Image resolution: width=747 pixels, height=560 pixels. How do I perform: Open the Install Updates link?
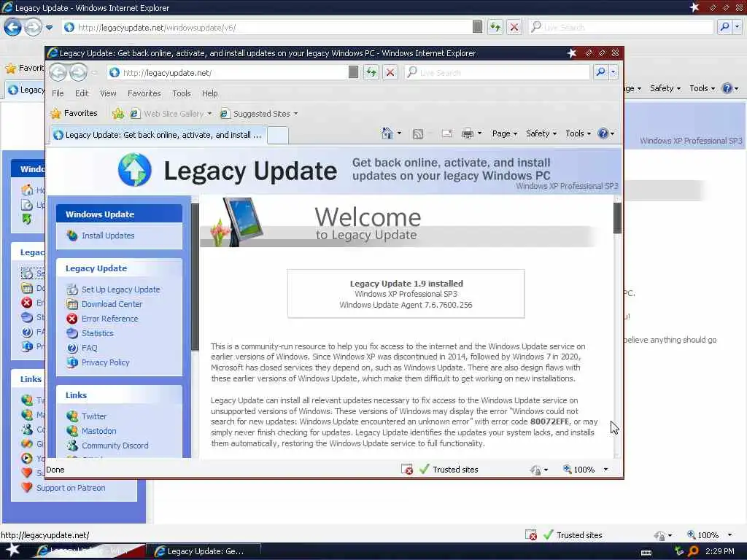108,236
